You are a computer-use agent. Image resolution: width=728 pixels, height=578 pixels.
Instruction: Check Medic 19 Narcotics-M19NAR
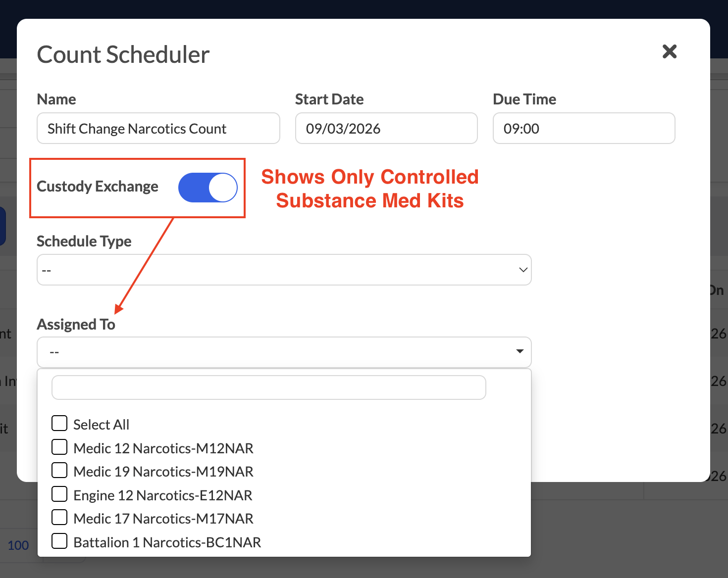click(59, 470)
